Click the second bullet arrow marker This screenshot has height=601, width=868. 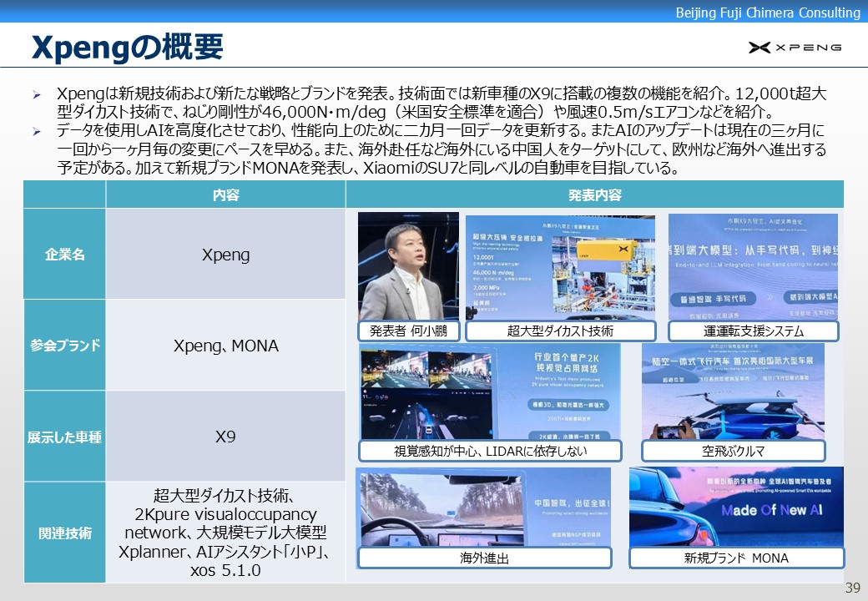point(37,132)
